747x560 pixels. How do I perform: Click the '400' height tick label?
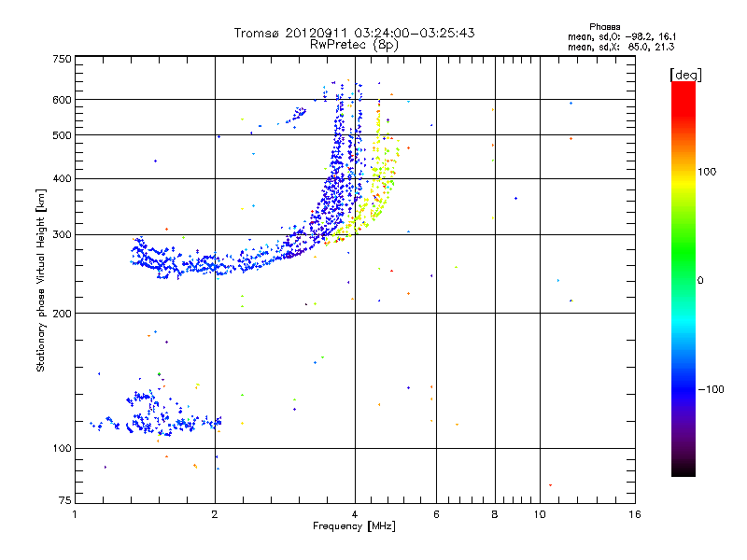click(62, 179)
